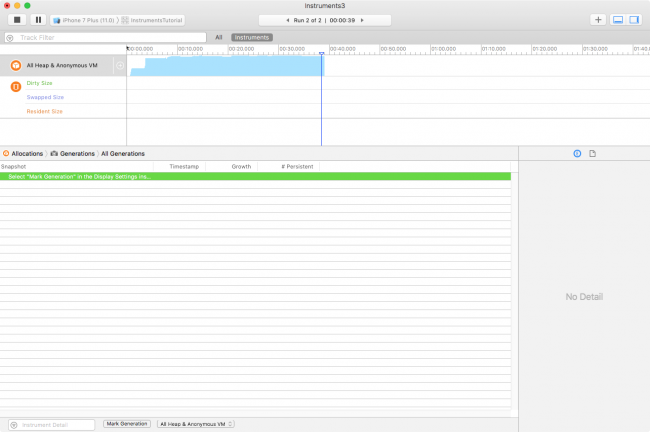Click the Track Filter field

point(110,38)
